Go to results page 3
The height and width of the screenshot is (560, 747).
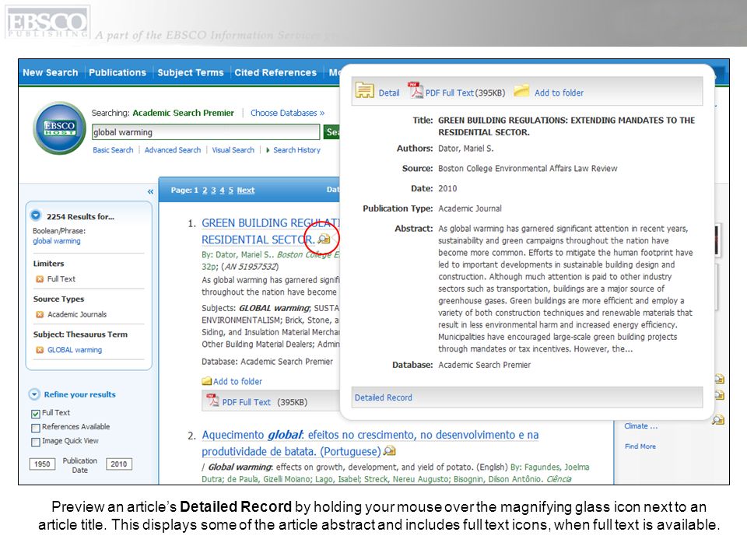213,191
